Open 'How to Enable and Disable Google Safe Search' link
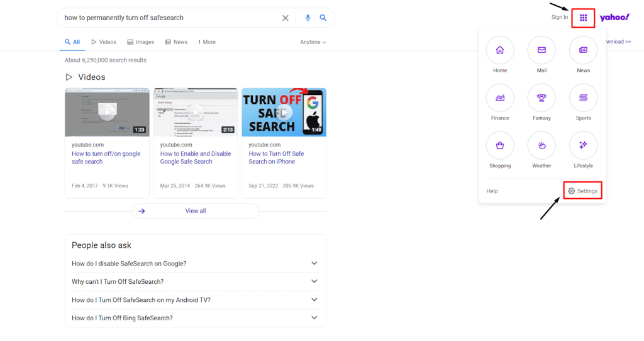The width and height of the screenshot is (644, 341). coord(196,158)
